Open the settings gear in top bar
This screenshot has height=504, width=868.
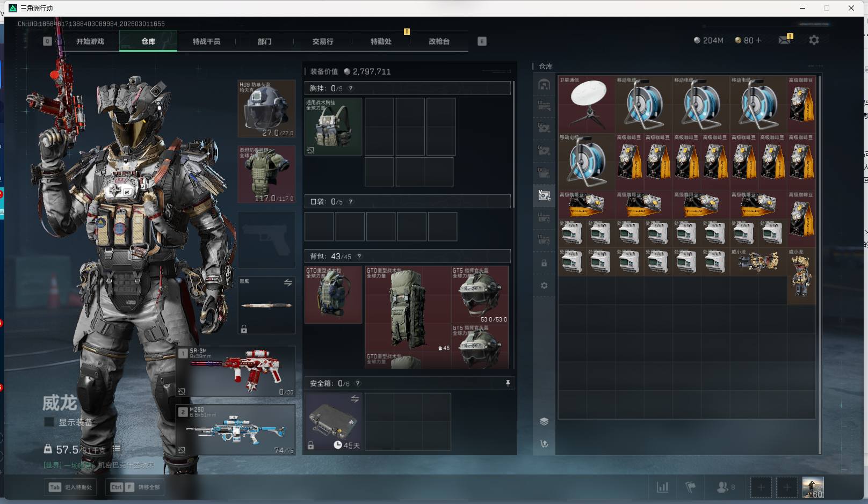pyautogui.click(x=814, y=40)
